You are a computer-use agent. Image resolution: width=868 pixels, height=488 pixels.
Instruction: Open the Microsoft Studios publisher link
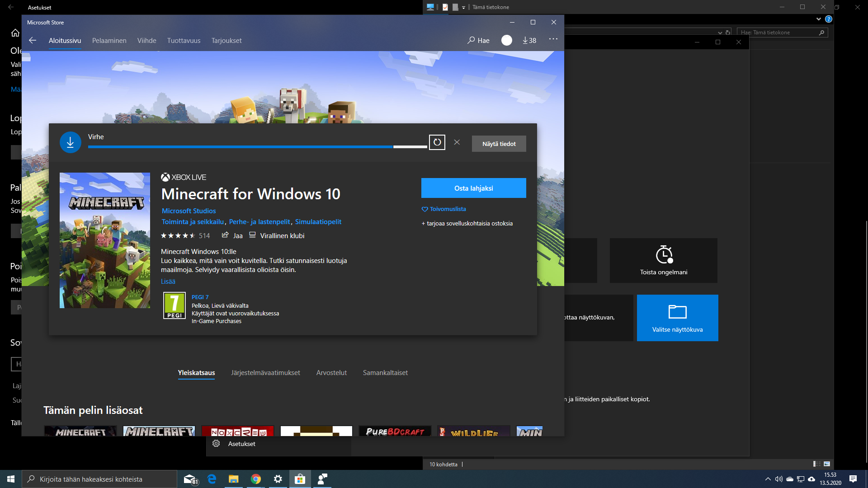pos(189,211)
